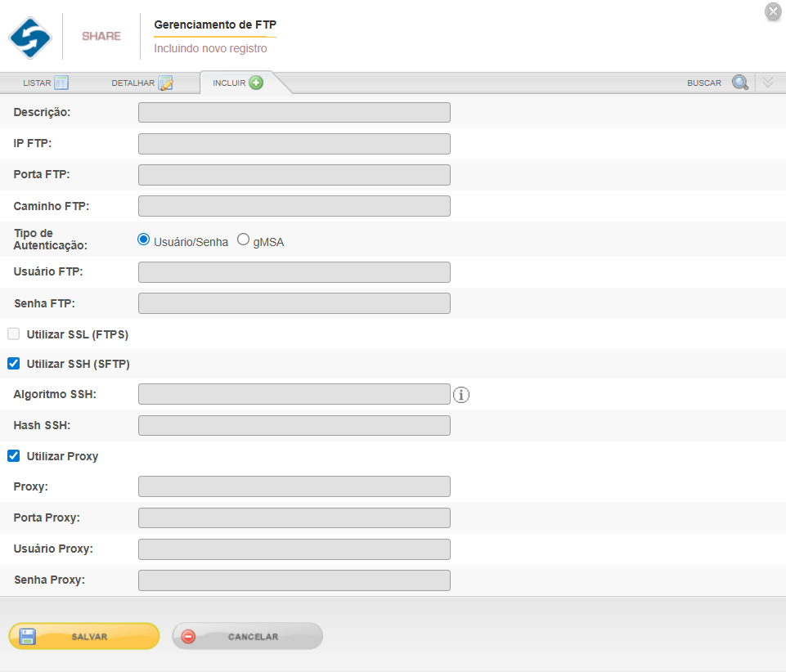Expand the double-chevron search options

(x=767, y=83)
